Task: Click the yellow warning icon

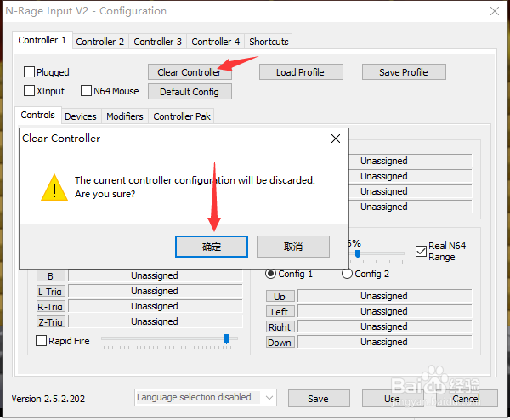Action: (54, 188)
